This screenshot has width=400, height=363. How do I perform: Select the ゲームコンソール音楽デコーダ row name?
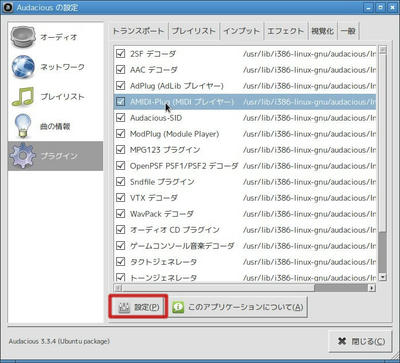point(182,246)
